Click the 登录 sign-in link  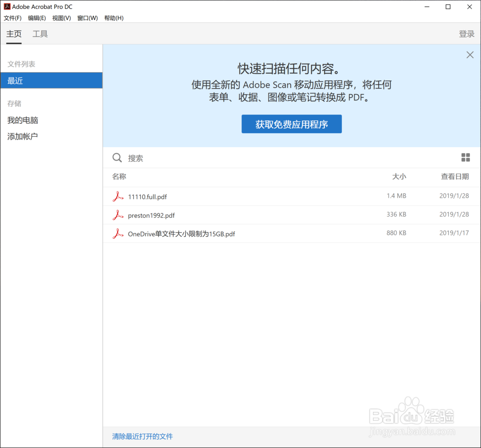[466, 34]
